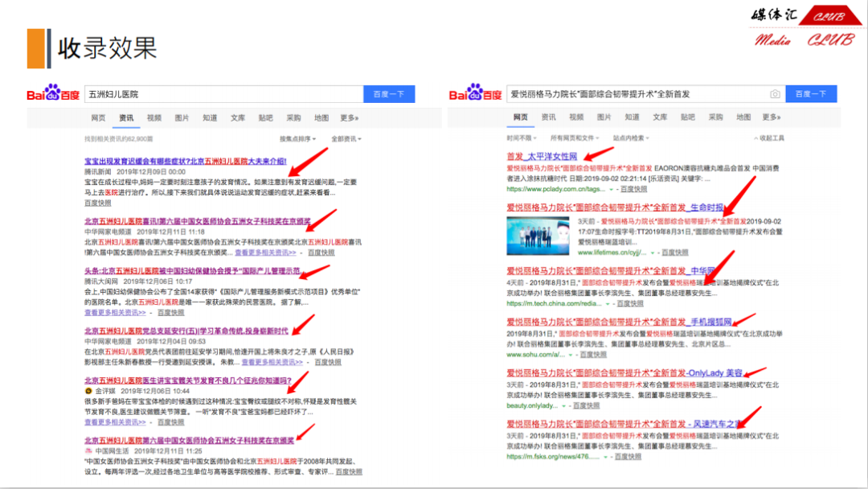Click the orange block beside the 收录效果 title
Viewport: 868px width, 489px height.
pyautogui.click(x=35, y=48)
